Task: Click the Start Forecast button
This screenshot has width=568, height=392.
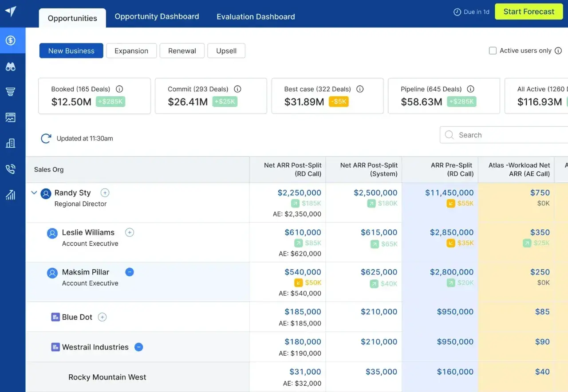Action: pos(529,12)
